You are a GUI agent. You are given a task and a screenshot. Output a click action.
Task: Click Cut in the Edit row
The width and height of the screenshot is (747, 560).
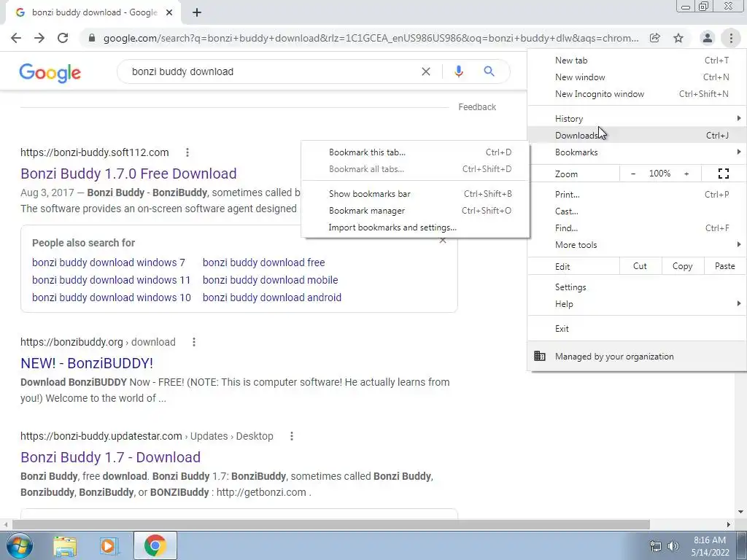(640, 266)
